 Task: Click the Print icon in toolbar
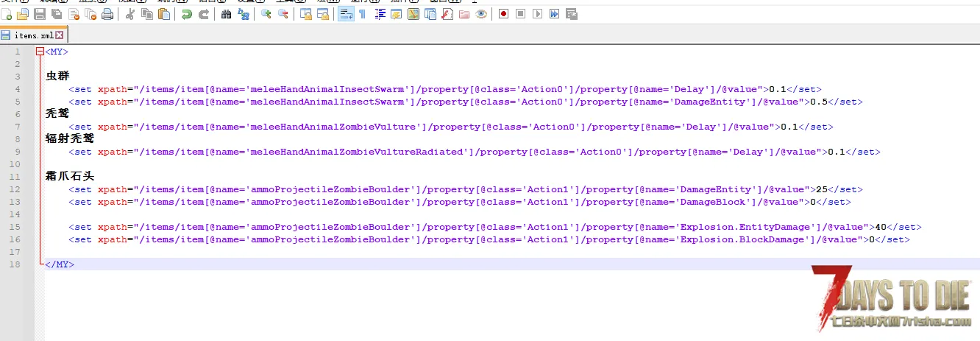tap(107, 14)
